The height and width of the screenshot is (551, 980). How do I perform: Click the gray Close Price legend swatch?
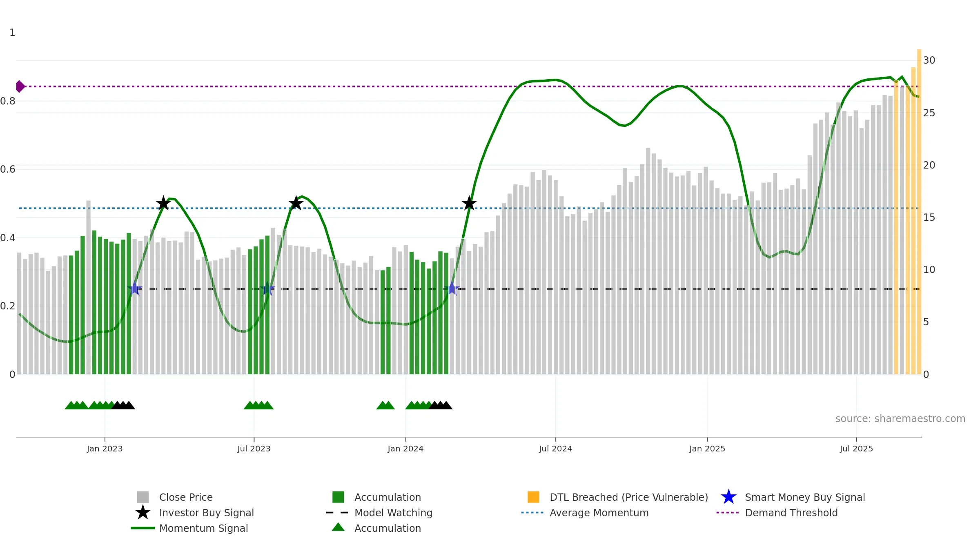pos(143,497)
